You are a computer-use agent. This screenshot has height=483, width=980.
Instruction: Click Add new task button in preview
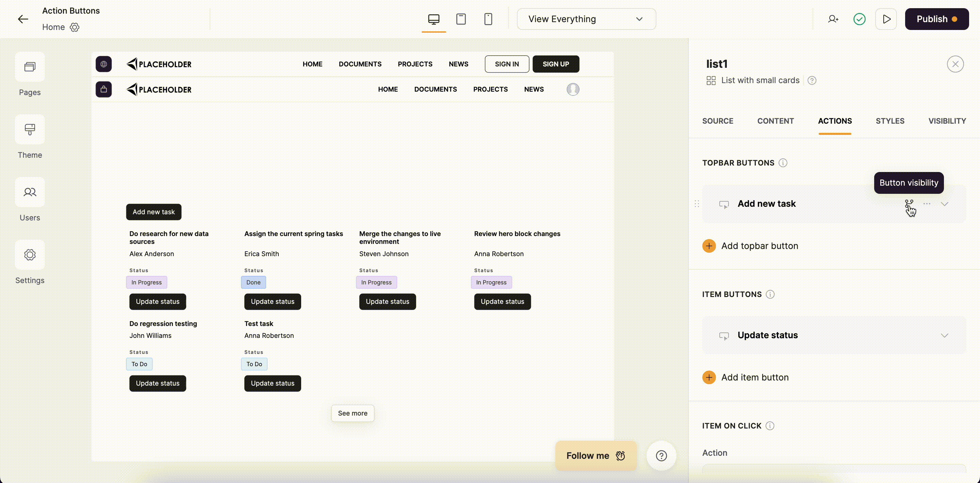tap(154, 212)
